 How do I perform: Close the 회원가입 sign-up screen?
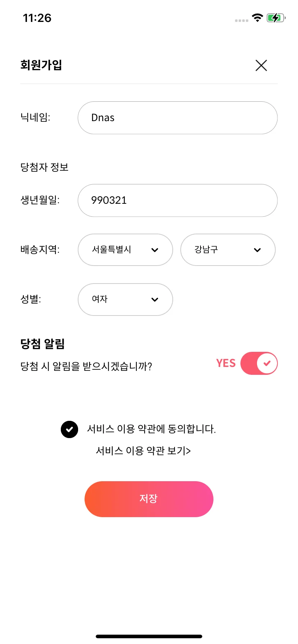[261, 65]
